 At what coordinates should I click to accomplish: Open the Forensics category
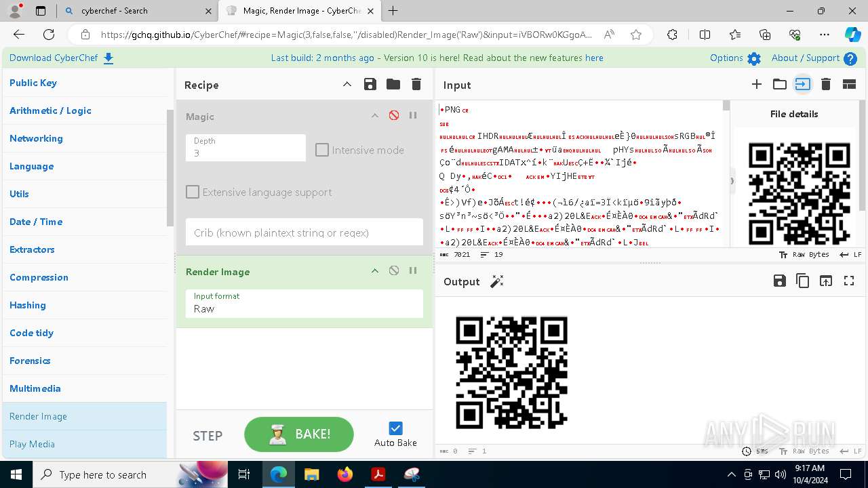(85, 361)
